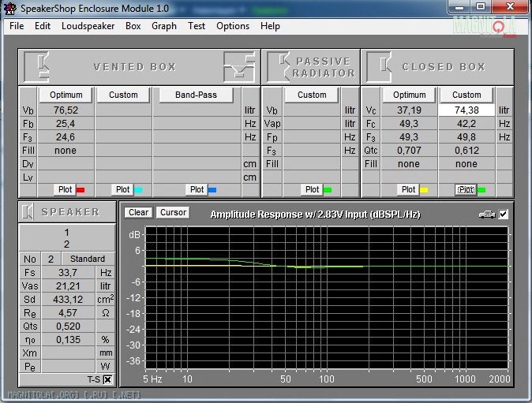Open the Test menu
Viewport: 532px width, 403px height.
[197, 26]
